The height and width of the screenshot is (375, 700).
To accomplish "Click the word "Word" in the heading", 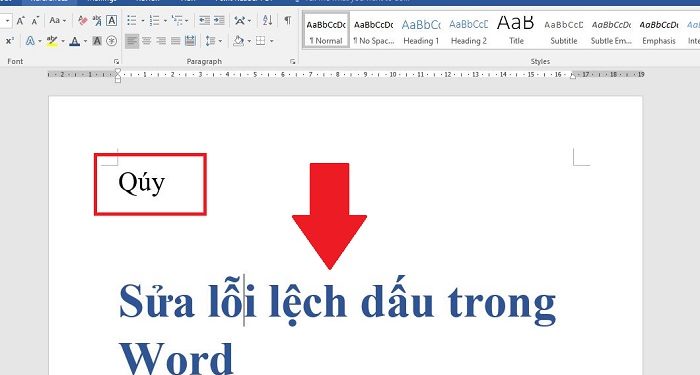I will pyautogui.click(x=176, y=360).
